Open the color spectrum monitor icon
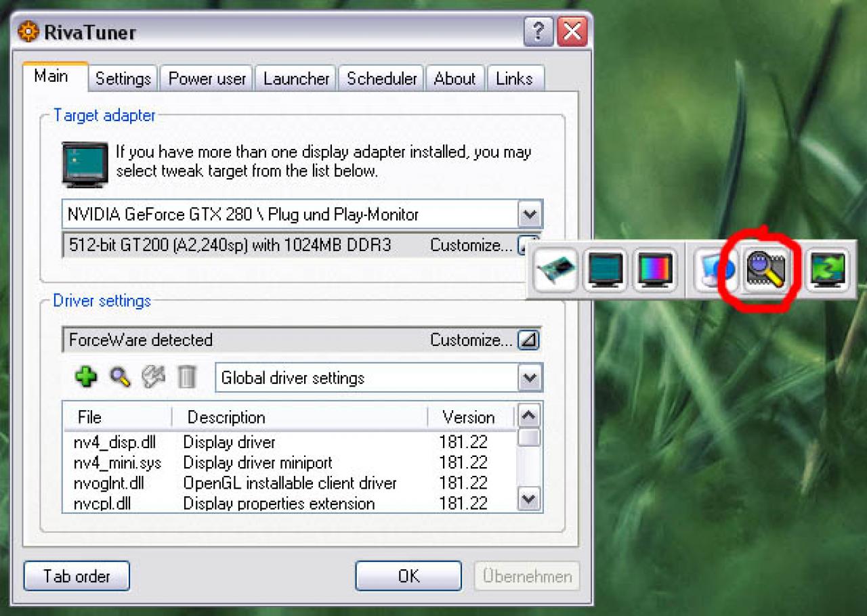Screen dimensions: 867x616 (x=655, y=269)
